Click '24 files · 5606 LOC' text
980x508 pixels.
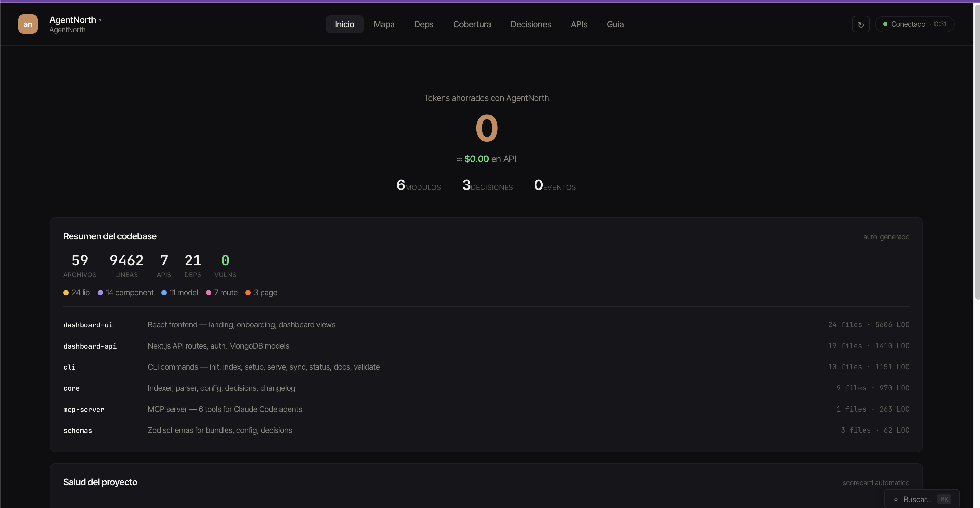(x=869, y=325)
